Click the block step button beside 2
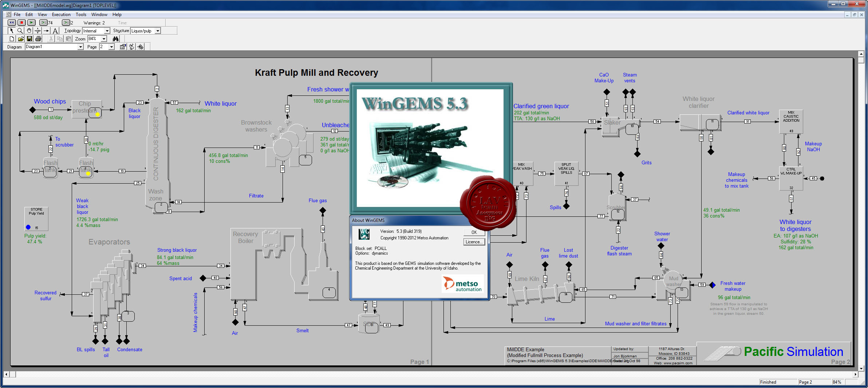The height and width of the screenshot is (388, 868). pyautogui.click(x=66, y=23)
